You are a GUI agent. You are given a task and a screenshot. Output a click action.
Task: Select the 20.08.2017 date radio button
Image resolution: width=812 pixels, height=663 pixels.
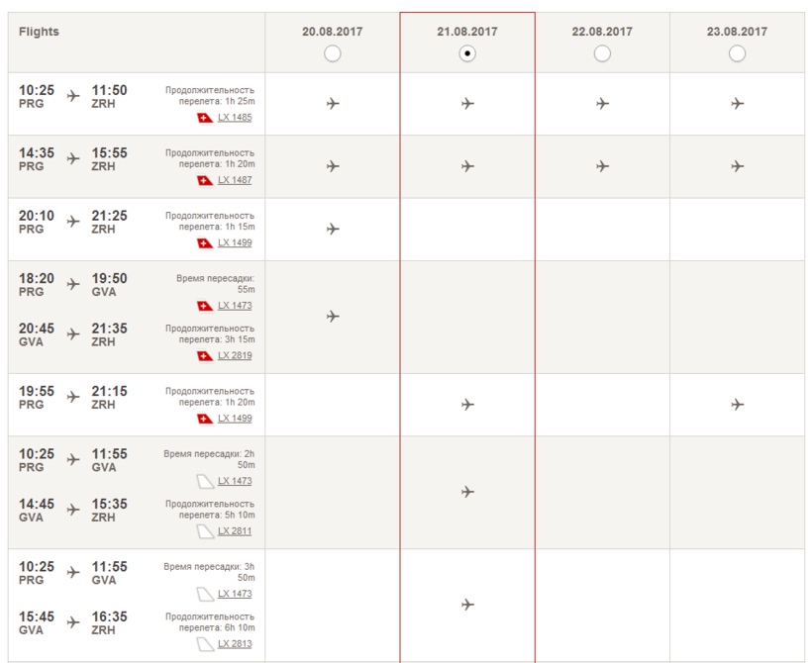click(333, 53)
